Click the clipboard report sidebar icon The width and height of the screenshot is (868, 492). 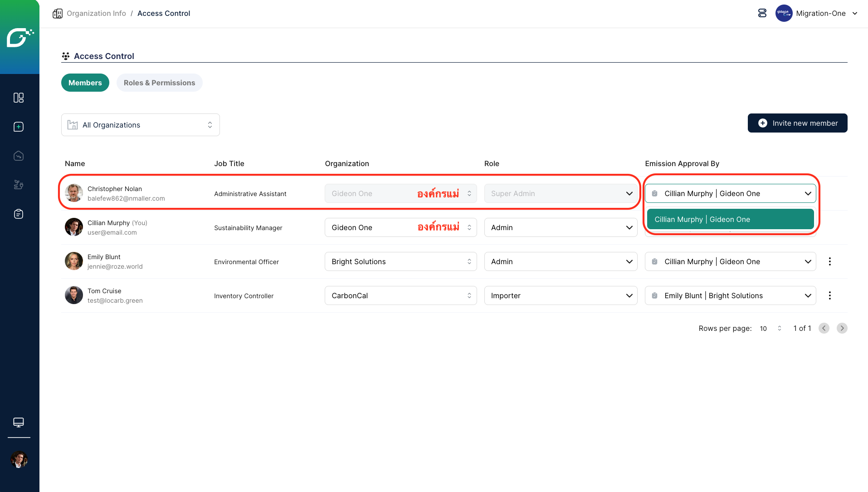(19, 214)
